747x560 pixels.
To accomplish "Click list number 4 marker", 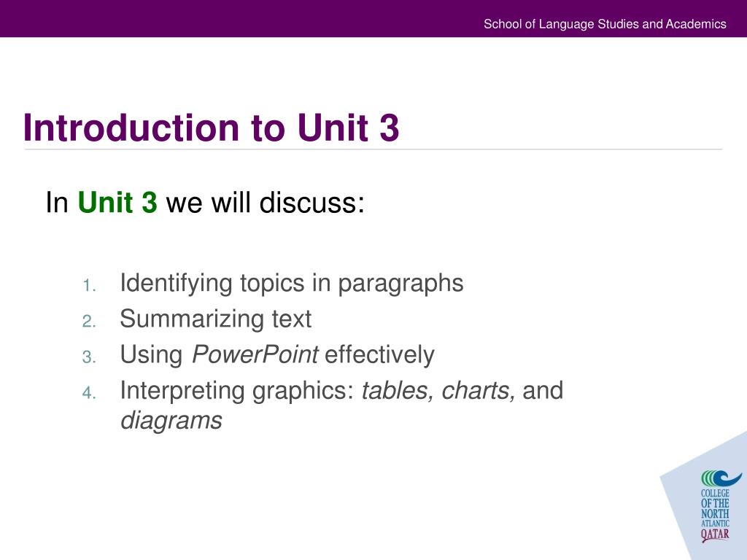I will (x=89, y=393).
